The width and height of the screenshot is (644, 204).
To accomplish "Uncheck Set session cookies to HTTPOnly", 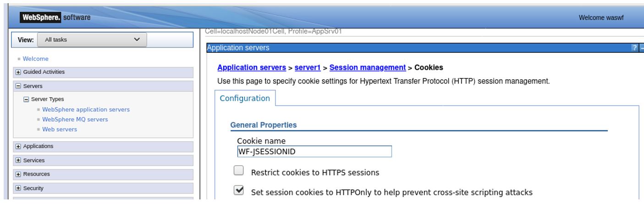I will pos(239,191).
